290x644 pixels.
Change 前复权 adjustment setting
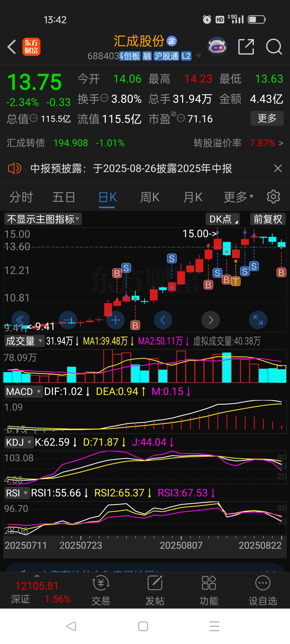tap(268, 219)
